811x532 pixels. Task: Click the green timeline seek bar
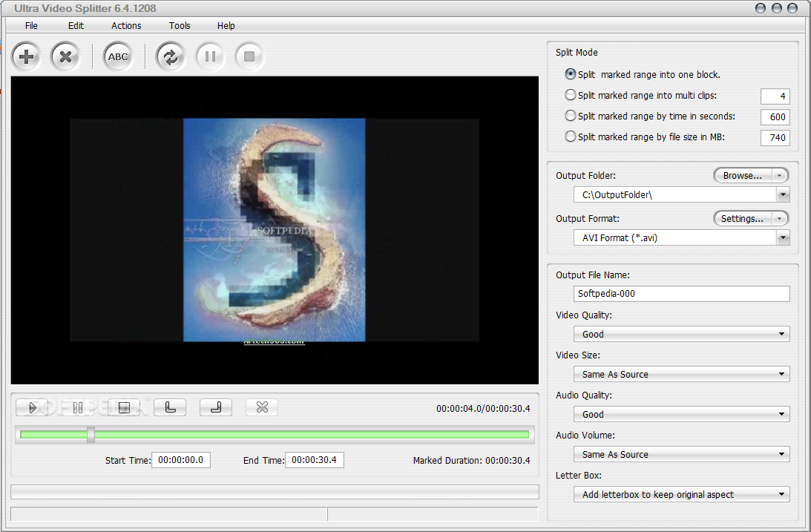pyautogui.click(x=275, y=435)
